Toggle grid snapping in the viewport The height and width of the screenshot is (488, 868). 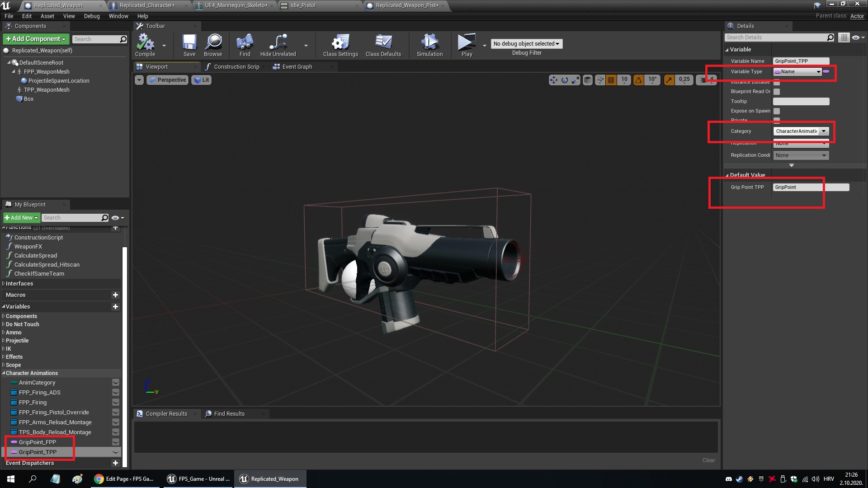(611, 80)
